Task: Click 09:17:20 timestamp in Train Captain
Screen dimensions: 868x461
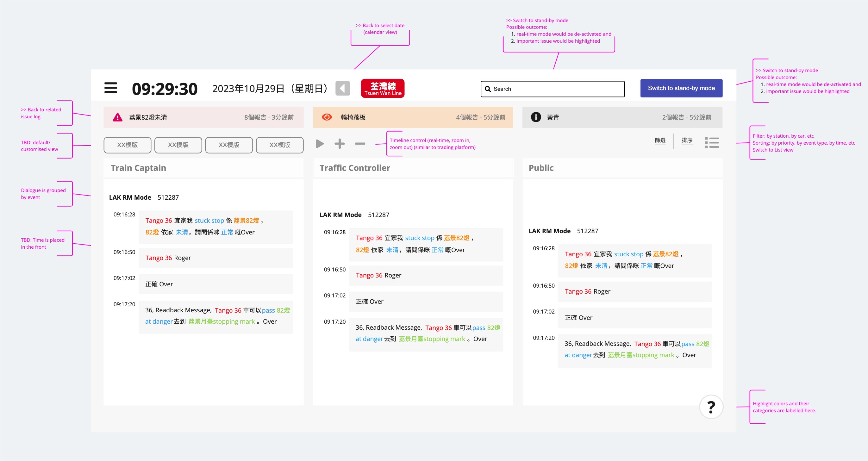Action: pos(124,304)
